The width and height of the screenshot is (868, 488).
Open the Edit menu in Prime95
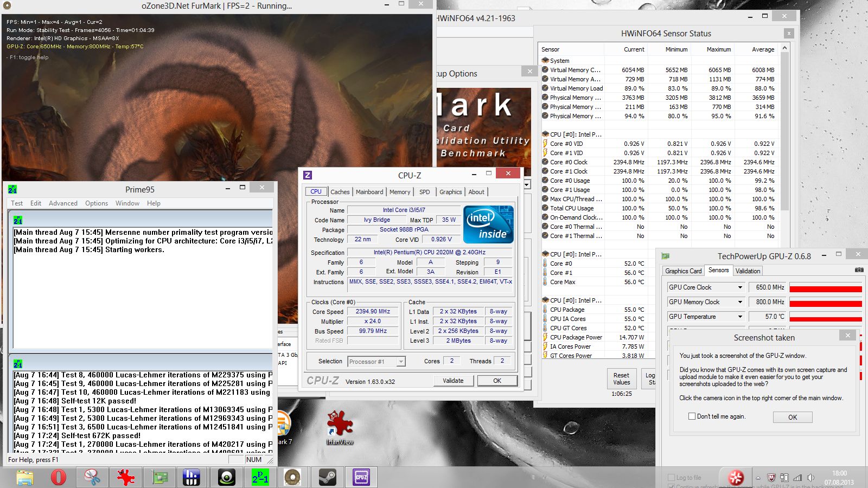(36, 203)
